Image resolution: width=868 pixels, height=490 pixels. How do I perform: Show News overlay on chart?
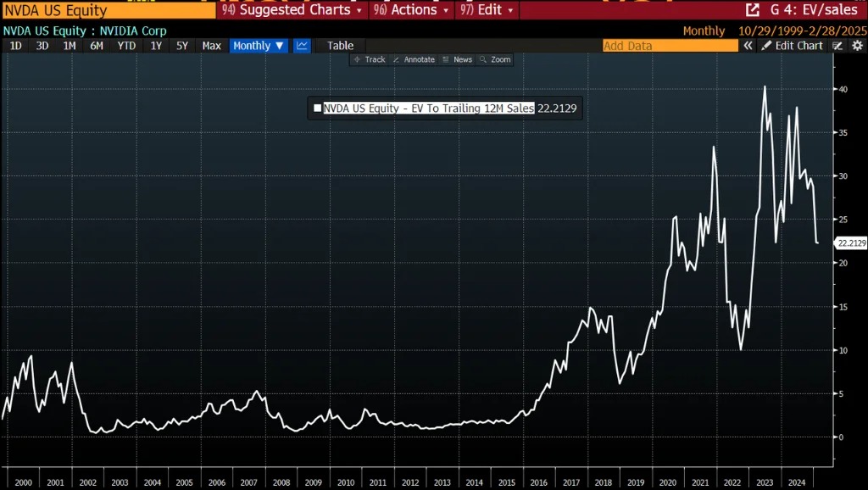point(457,59)
